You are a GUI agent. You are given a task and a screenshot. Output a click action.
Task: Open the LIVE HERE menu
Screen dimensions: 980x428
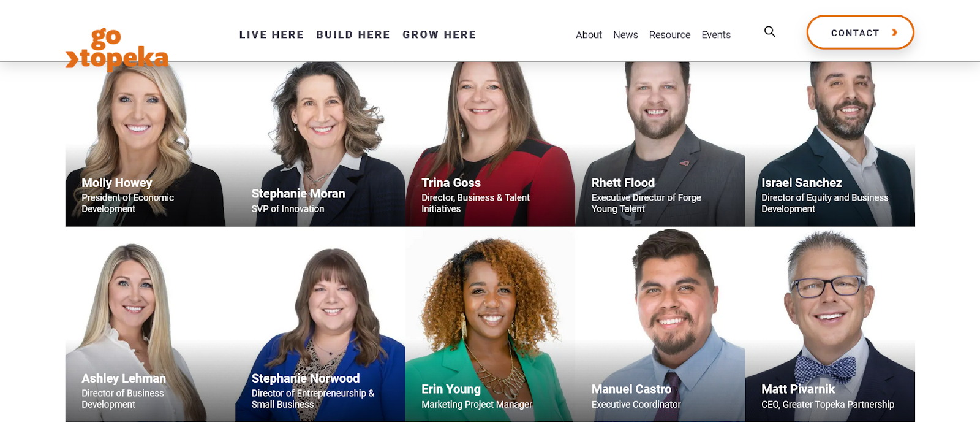tap(271, 34)
